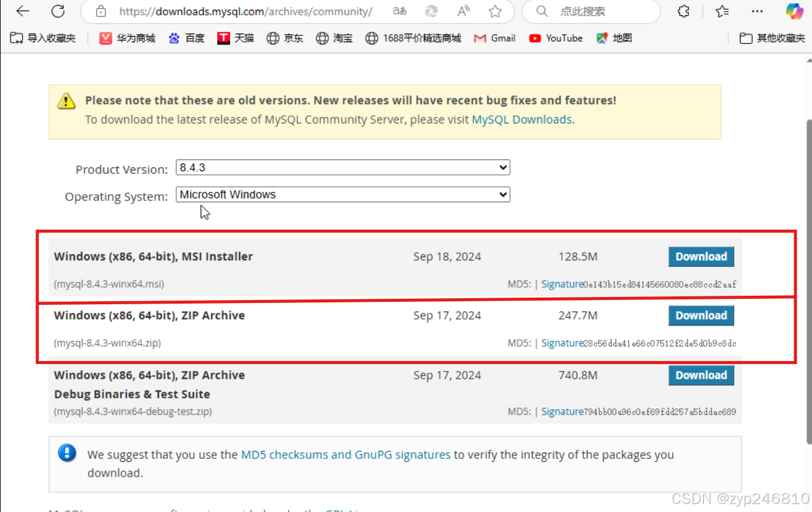Viewport: 812px width, 512px height.
Task: Click the yellow warning triangle icon
Action: tap(66, 101)
